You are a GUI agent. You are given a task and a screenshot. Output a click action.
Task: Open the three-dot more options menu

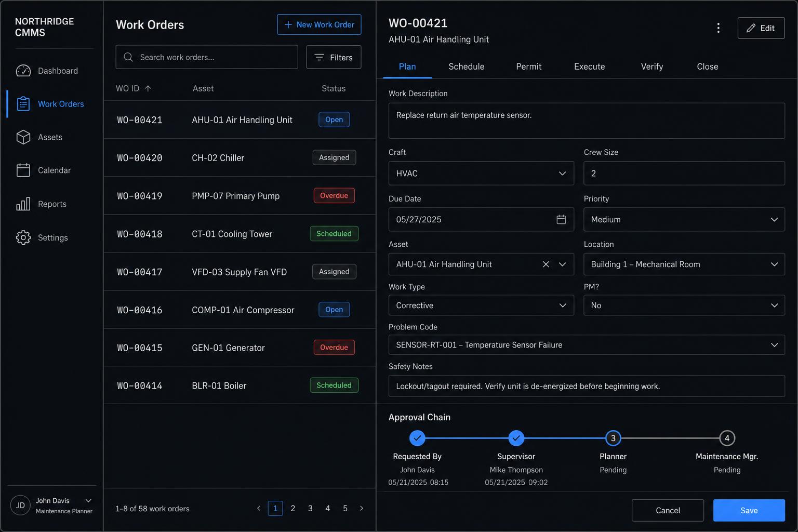click(x=719, y=28)
